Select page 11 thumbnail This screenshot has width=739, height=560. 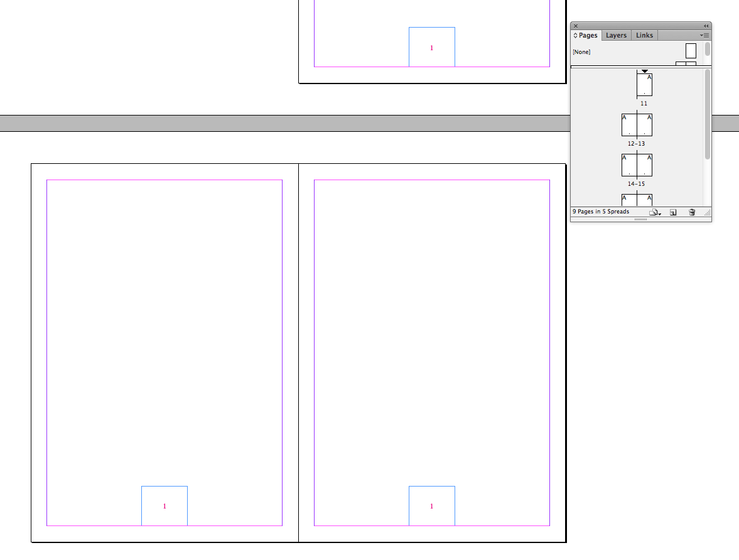point(644,85)
